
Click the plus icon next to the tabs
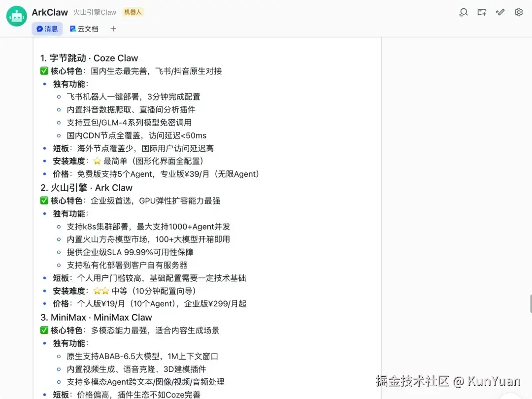point(113,29)
